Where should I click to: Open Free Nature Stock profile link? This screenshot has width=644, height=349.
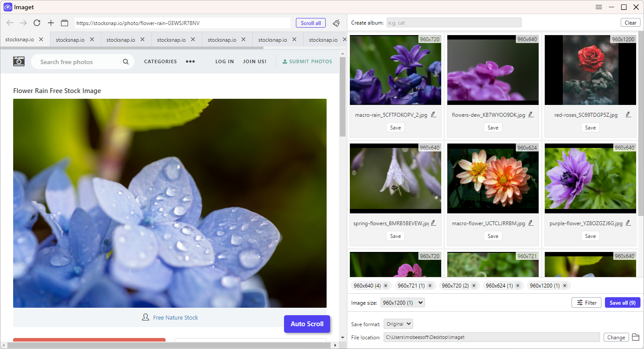coord(176,317)
